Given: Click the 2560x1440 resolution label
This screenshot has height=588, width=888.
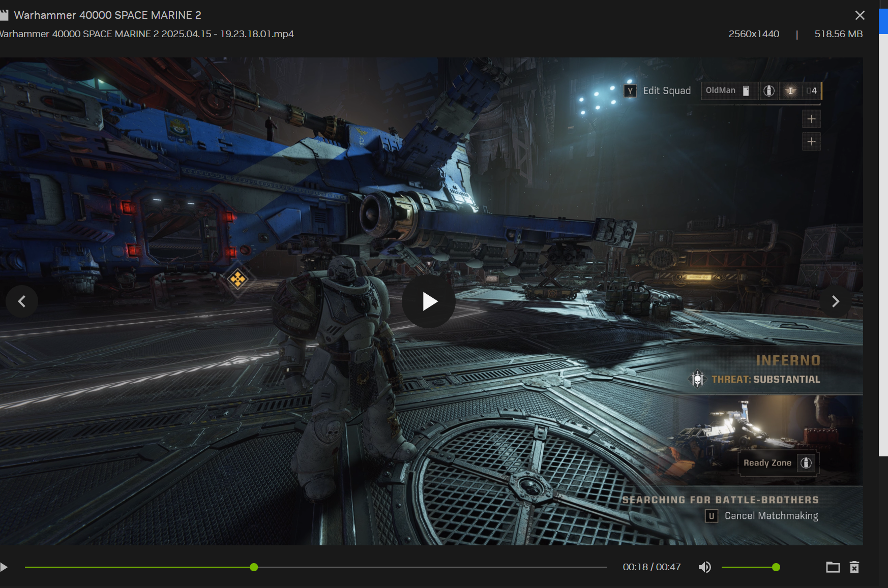Looking at the screenshot, I should click(x=754, y=34).
